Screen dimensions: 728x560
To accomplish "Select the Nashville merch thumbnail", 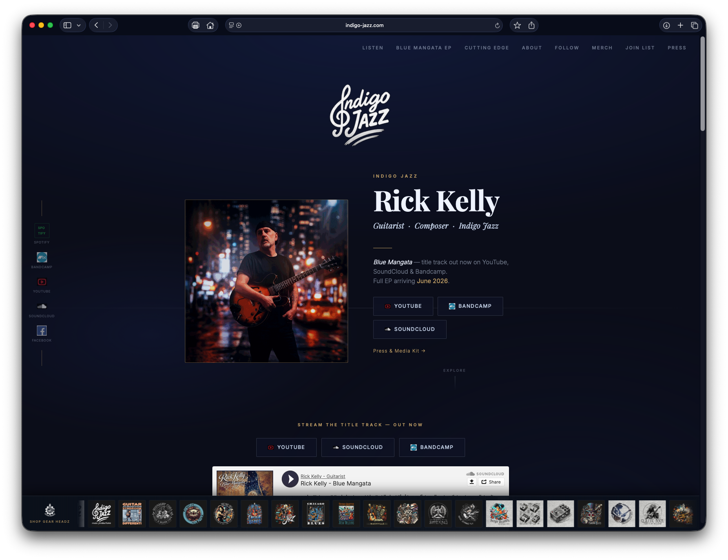I will coord(377,514).
